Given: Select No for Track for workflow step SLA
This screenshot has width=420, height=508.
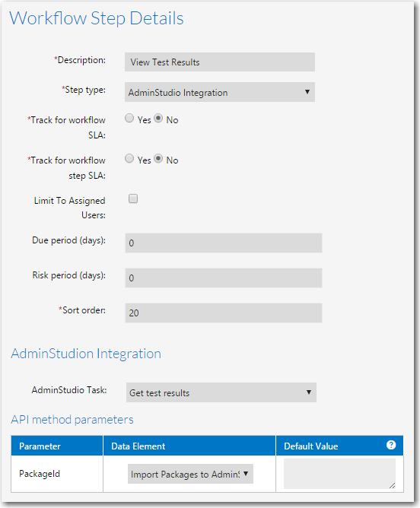Looking at the screenshot, I should [x=158, y=158].
